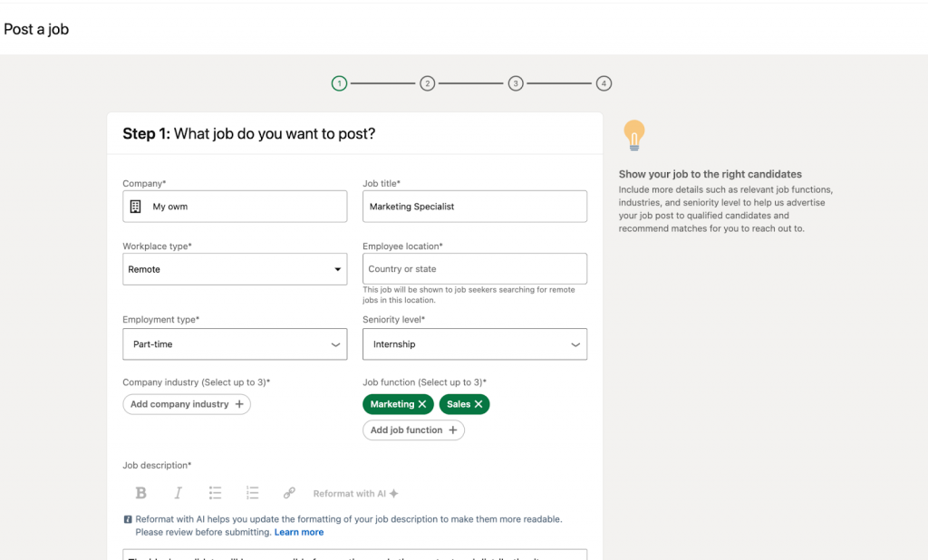
Task: Expand the Employment type dropdown
Action: [235, 344]
